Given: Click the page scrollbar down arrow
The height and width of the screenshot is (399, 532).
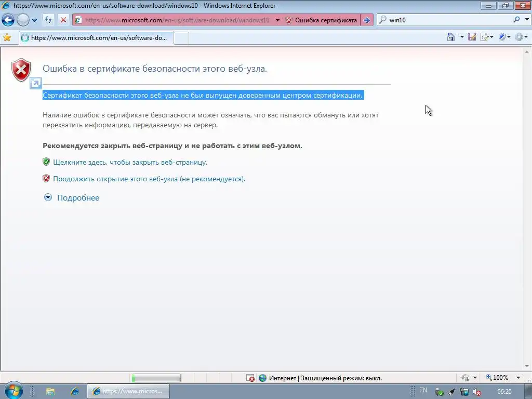Looking at the screenshot, I should click(527, 366).
